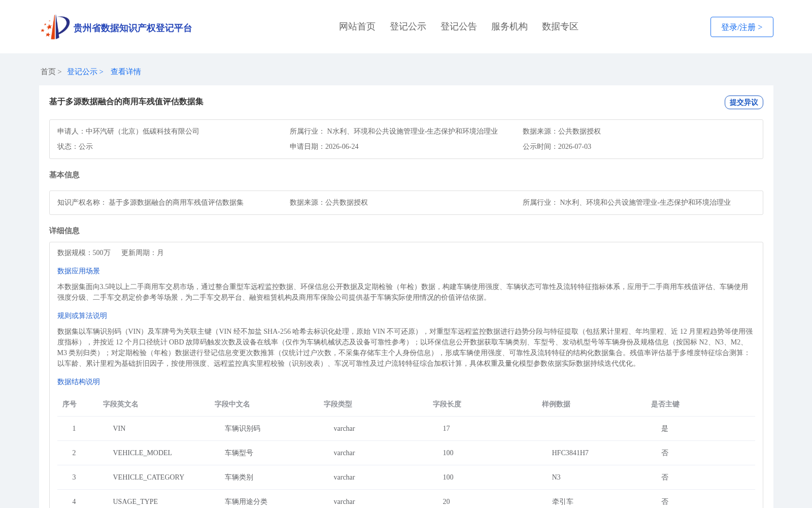Click the sample value HFC3841H7
This screenshot has width=812, height=508.
(x=570, y=453)
